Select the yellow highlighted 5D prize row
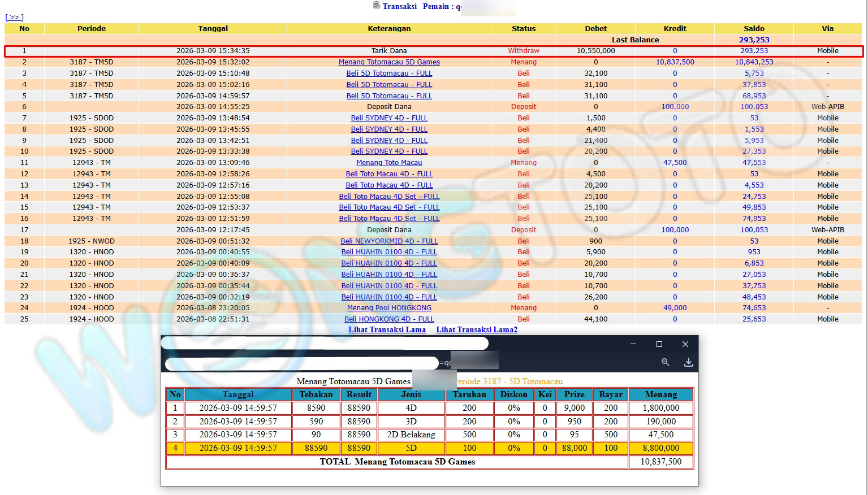 (x=411, y=448)
